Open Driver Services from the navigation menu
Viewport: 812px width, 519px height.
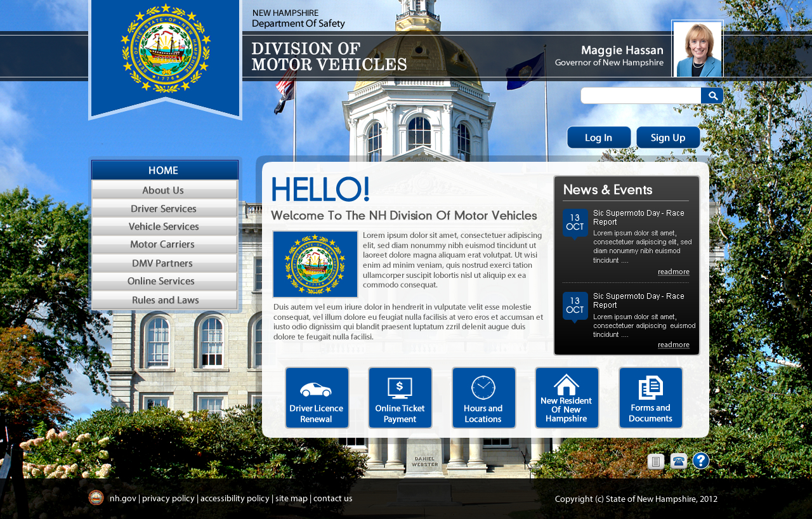(164, 208)
